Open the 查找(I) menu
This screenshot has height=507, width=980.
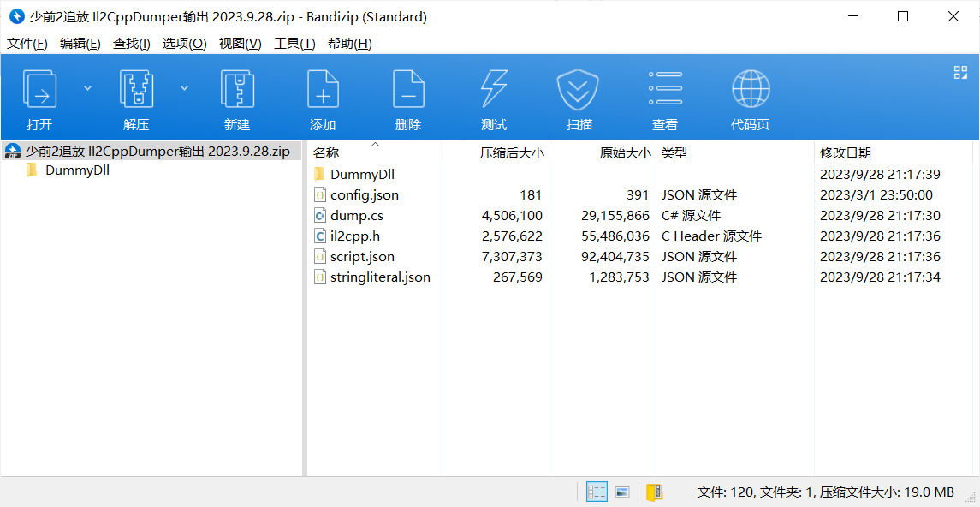(x=131, y=43)
